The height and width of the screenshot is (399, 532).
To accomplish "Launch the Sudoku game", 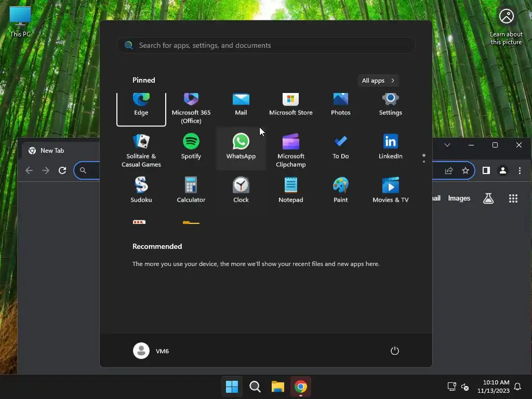I will [x=141, y=190].
